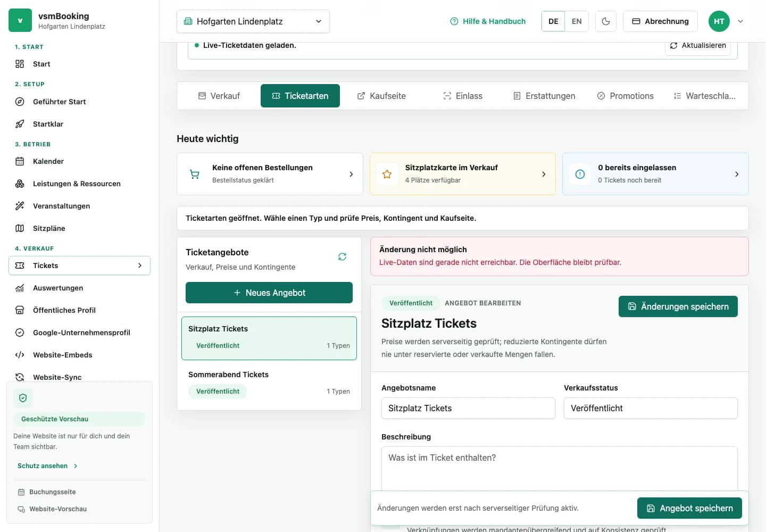The height and width of the screenshot is (532, 766).
Task: Switch to Kaufseite tab
Action: (x=381, y=96)
